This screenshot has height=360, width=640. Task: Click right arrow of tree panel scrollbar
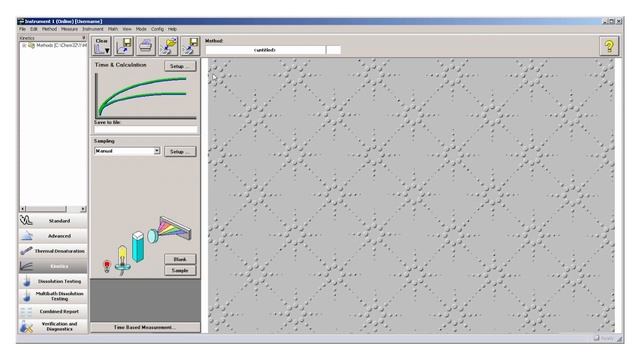[x=83, y=209]
